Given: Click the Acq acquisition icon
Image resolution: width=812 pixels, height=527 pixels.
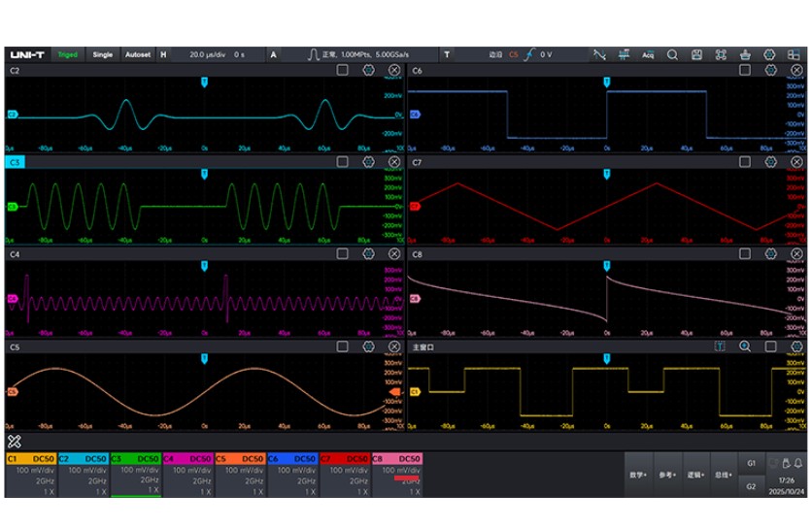Looking at the screenshot, I should coord(648,55).
